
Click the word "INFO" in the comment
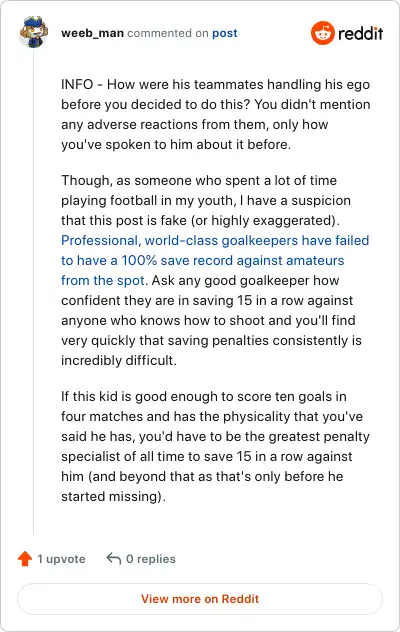[77, 85]
